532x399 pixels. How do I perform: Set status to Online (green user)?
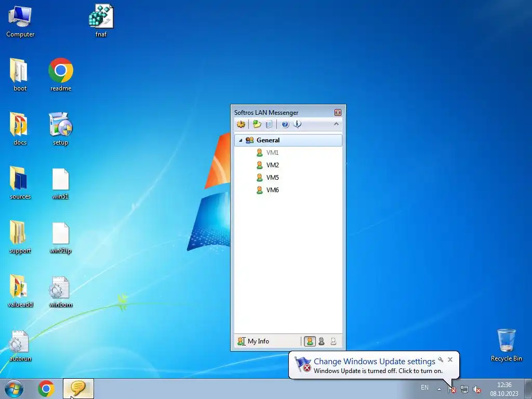pos(310,341)
